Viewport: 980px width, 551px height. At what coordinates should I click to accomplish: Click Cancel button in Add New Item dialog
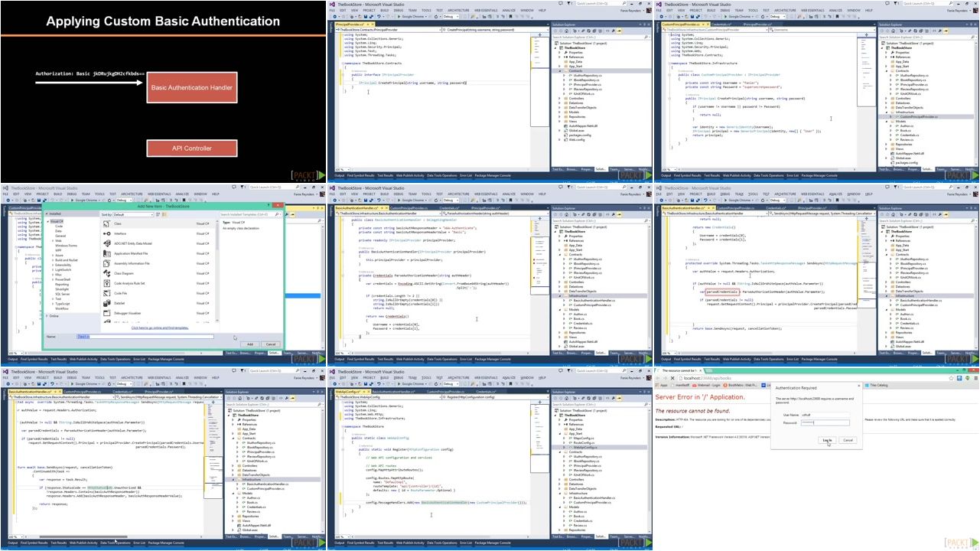(x=271, y=344)
